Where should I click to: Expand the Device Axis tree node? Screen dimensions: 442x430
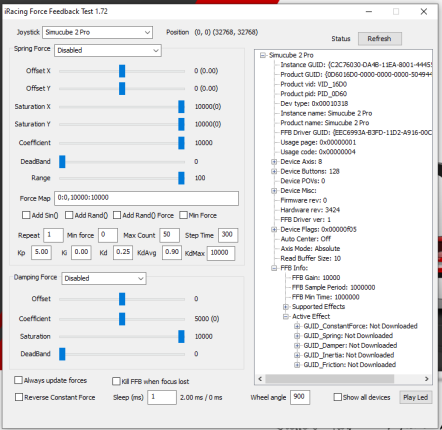pyautogui.click(x=274, y=162)
